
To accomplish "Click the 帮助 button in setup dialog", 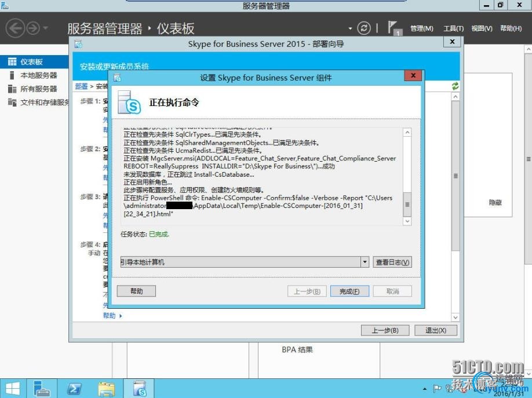I will coord(136,291).
